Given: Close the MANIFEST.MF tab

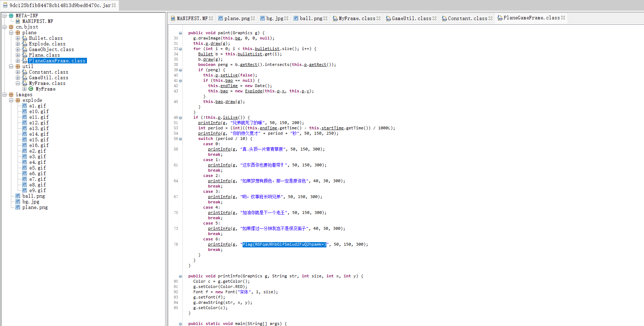Looking at the screenshot, I should 211,18.
